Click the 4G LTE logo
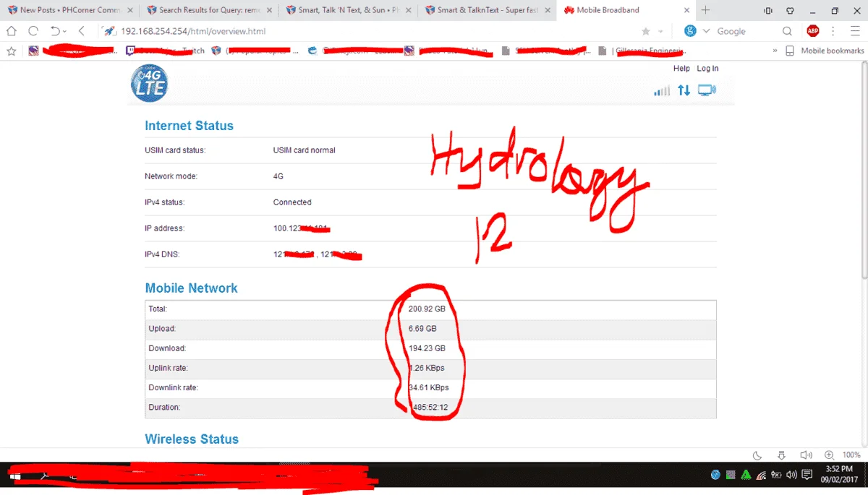 click(x=150, y=83)
